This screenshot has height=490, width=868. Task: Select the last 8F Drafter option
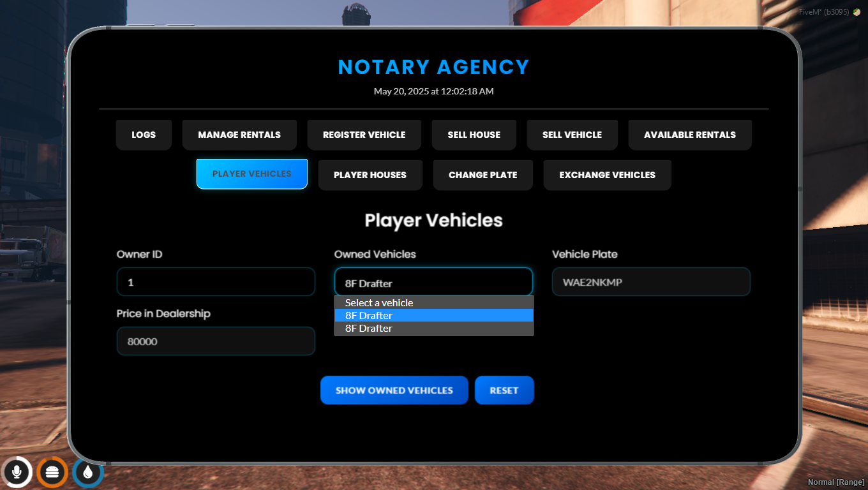point(434,328)
